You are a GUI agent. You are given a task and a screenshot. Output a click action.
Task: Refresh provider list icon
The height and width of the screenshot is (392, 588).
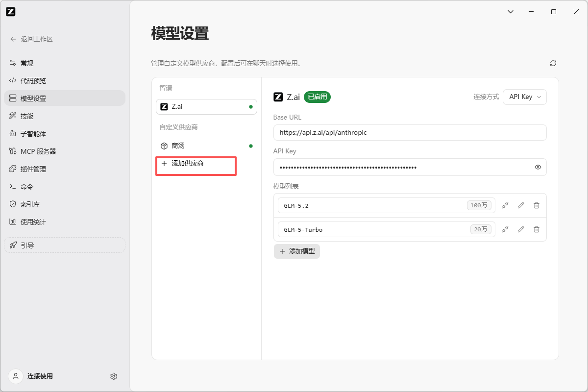(553, 63)
